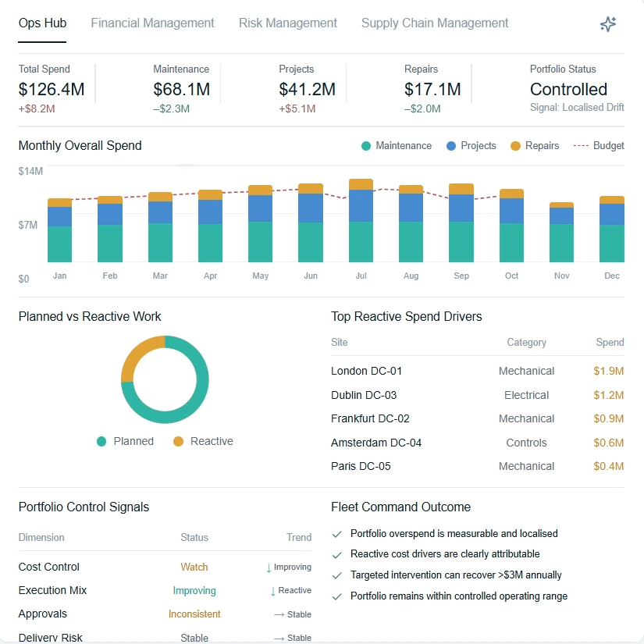Select the London DC-01 site row

367,371
